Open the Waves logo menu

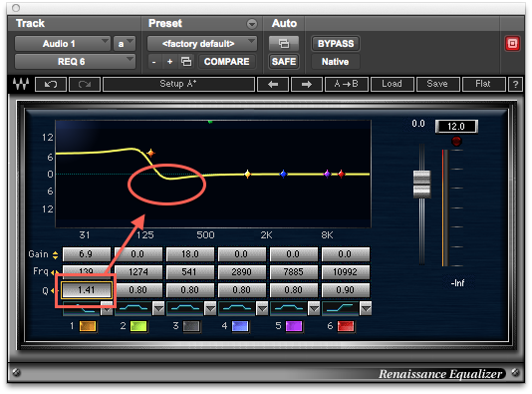[x=21, y=84]
